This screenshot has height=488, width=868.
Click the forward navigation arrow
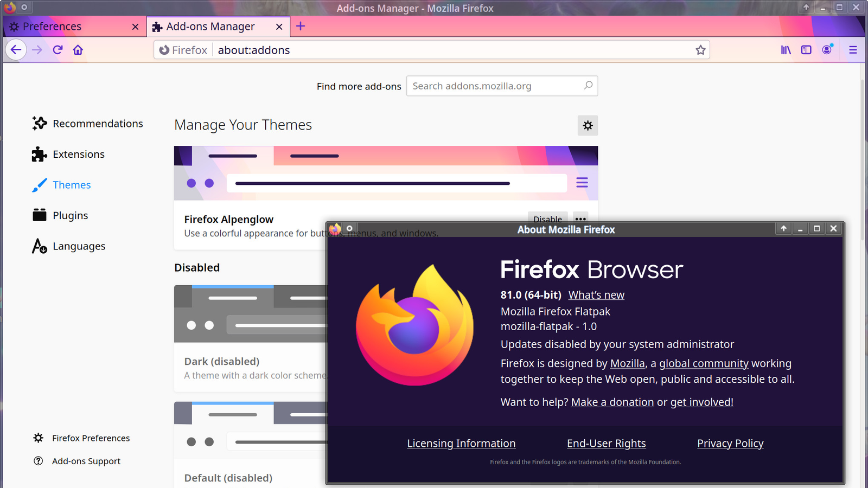37,50
